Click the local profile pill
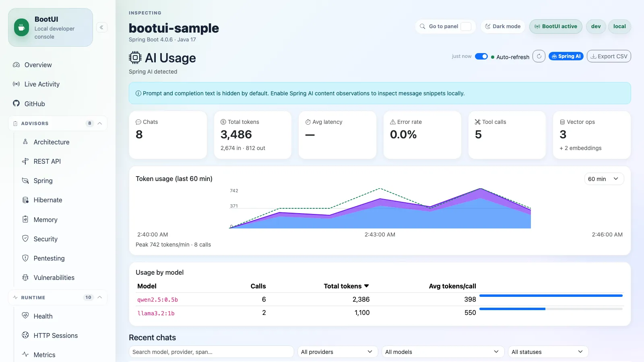 tap(619, 27)
